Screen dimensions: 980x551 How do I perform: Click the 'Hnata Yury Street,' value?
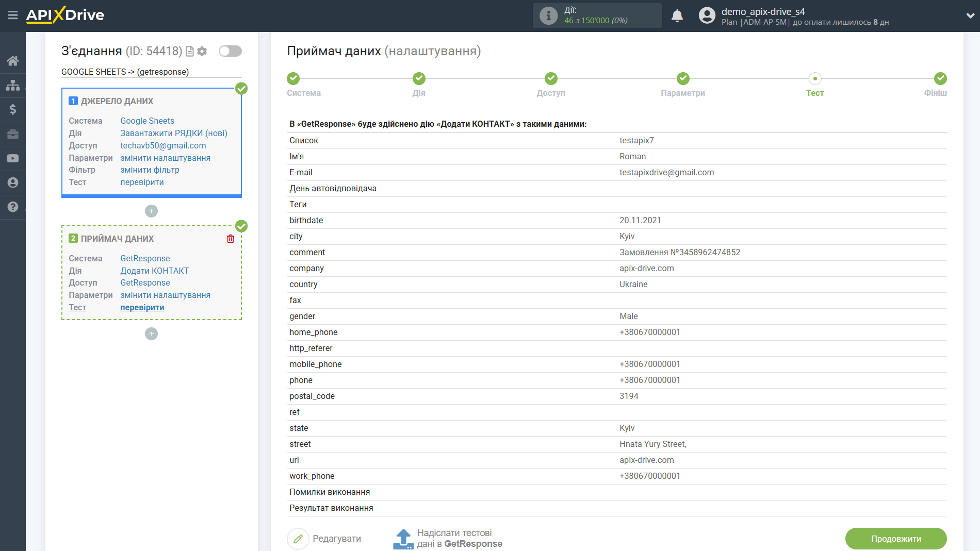point(653,444)
